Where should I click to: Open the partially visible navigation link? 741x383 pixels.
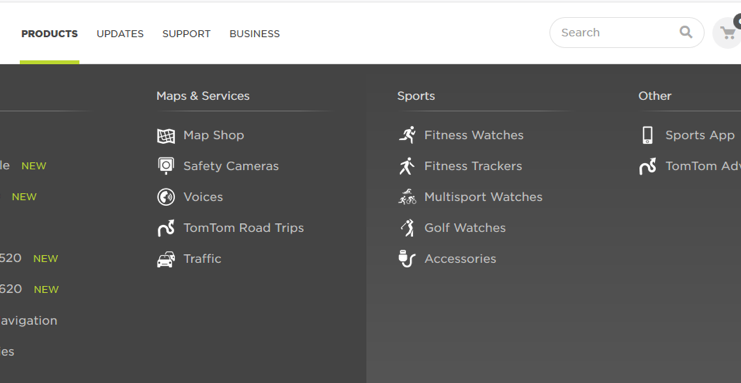(28, 321)
